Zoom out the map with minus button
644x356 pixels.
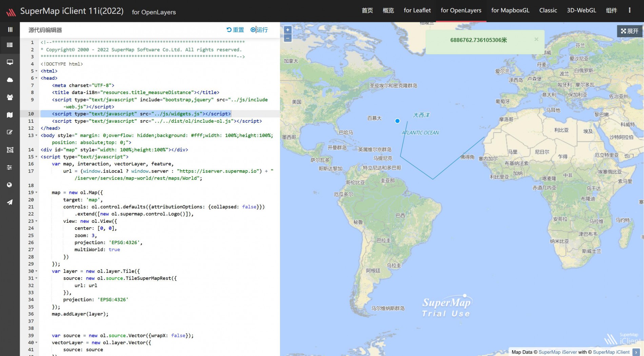pos(287,38)
